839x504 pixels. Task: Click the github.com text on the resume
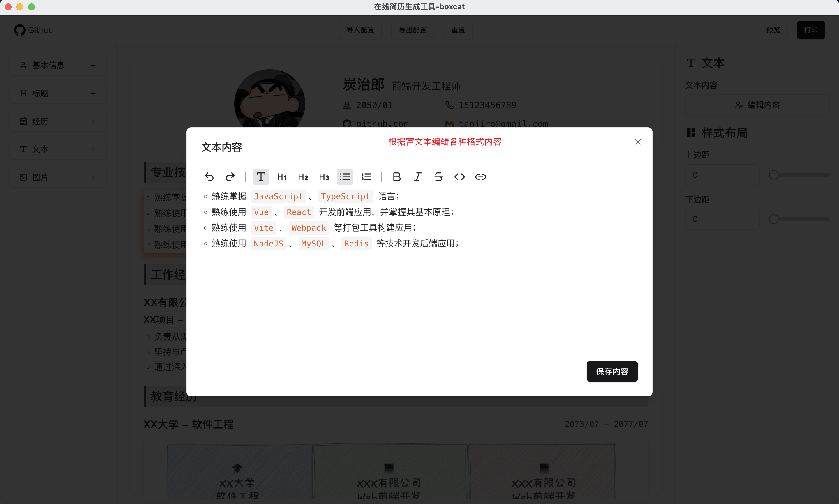pyautogui.click(x=382, y=124)
